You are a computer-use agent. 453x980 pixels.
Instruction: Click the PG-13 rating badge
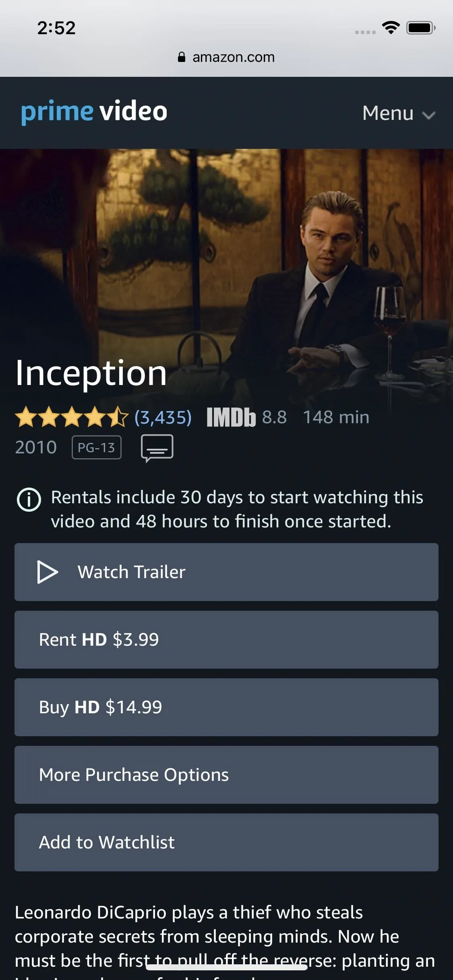pos(97,447)
